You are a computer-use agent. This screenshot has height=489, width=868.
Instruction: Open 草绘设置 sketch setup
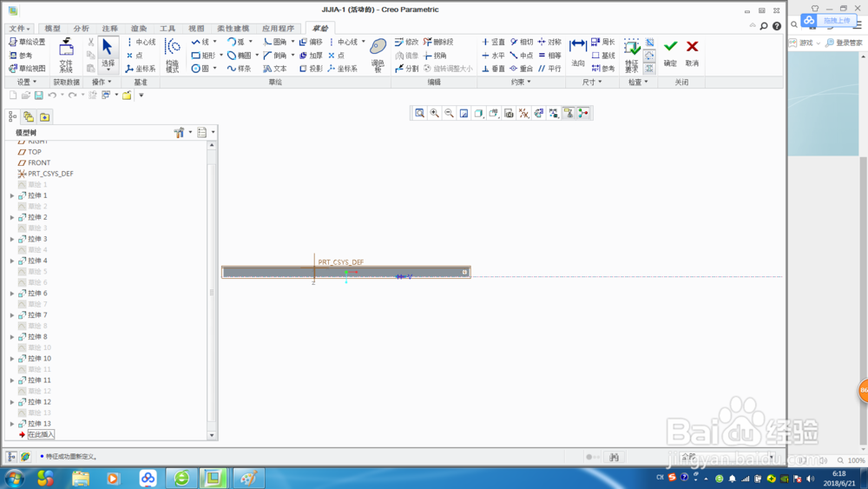coord(27,42)
